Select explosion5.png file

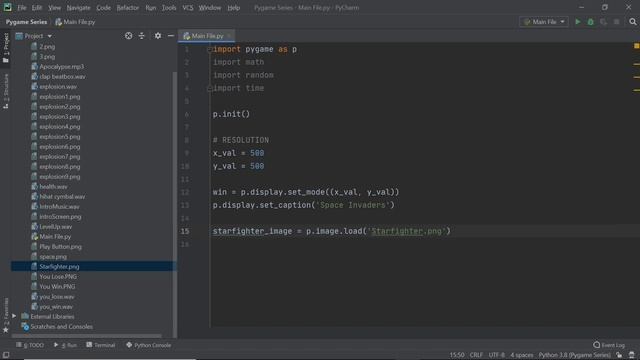60,137
